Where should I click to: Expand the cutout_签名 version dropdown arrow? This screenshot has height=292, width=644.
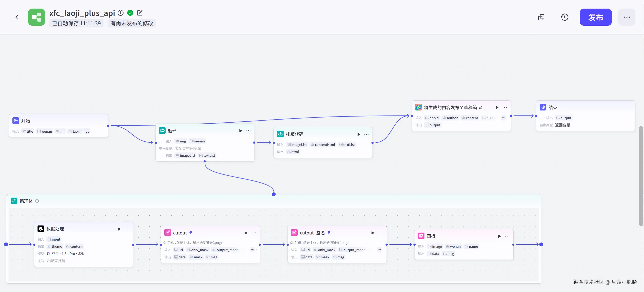coord(329,232)
